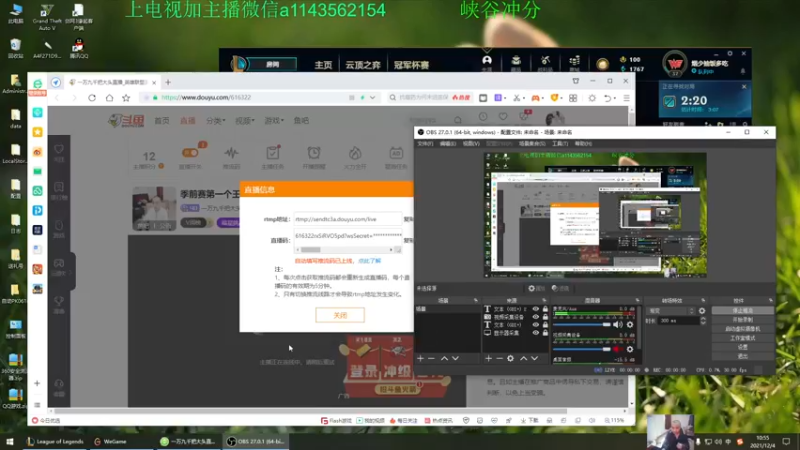Hide the first text source in OBS
This screenshot has width=800, height=450.
[x=535, y=309]
